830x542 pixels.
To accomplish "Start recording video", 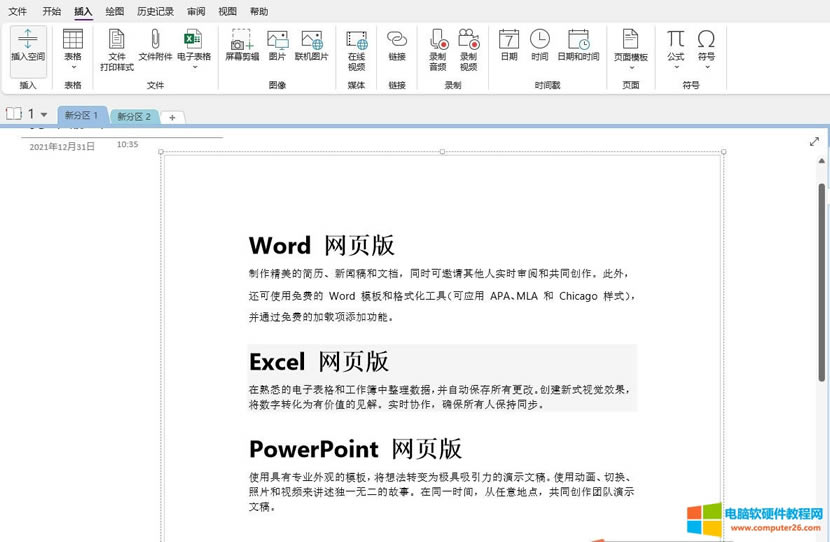I will [x=468, y=49].
